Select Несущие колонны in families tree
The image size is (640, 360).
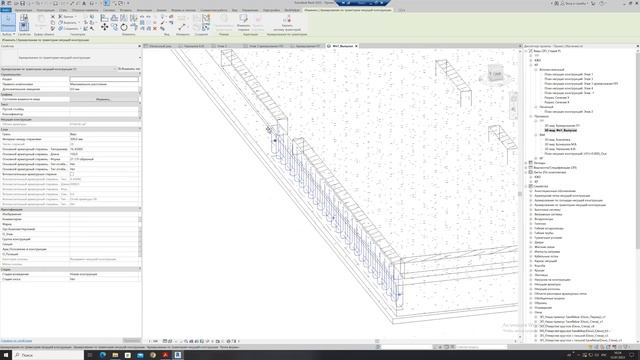(547, 289)
